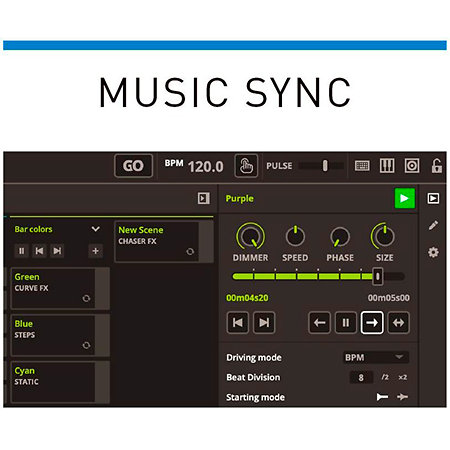Collapse panel using the left header arrow icon
Viewport: 450px width, 450px height.
tap(203, 198)
